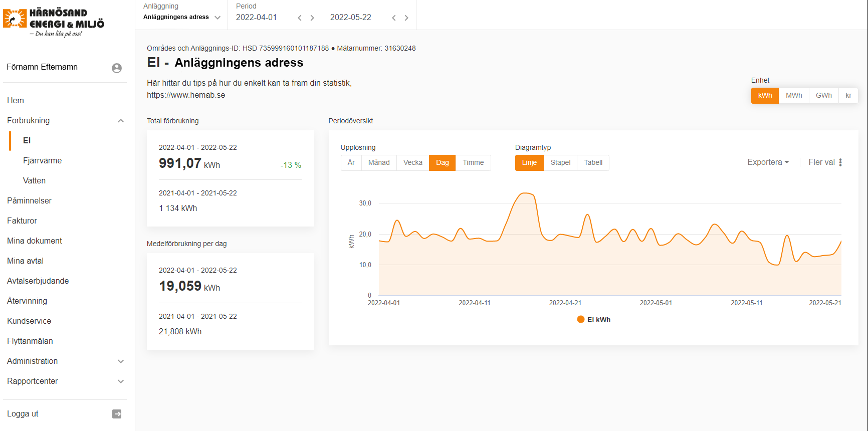The width and height of the screenshot is (868, 431).
Task: Click the Härnösand Energi & Miljö logo
Action: click(x=54, y=22)
